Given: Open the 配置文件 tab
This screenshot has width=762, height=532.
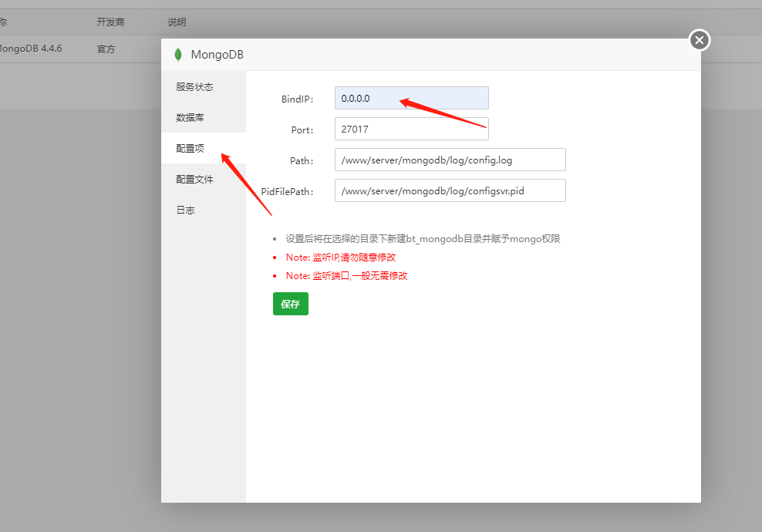Looking at the screenshot, I should click(x=204, y=180).
